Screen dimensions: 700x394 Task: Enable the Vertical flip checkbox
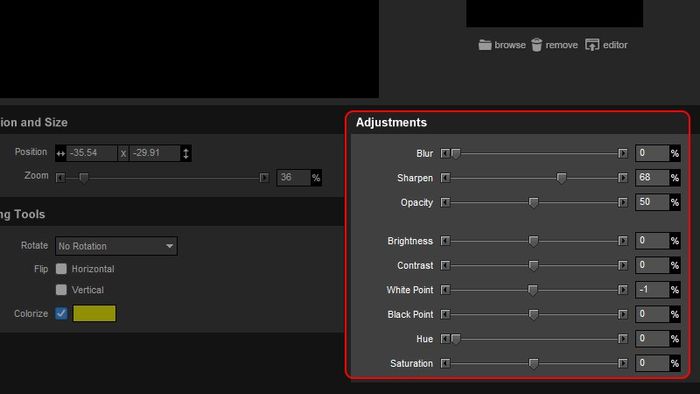pyautogui.click(x=61, y=290)
